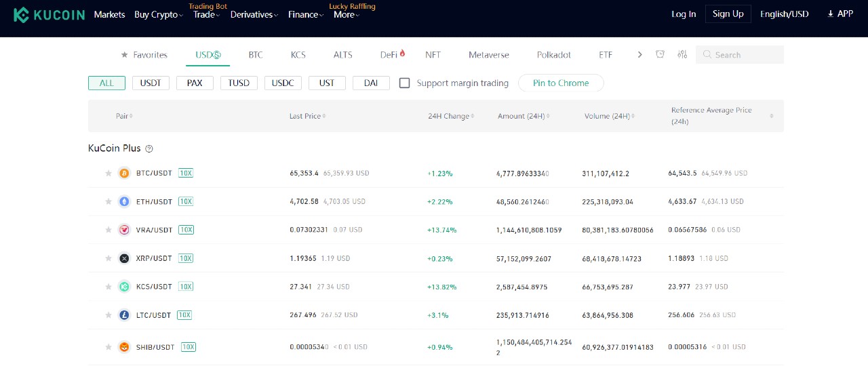868x366 pixels.
Task: Click the 10X badge for KCS/USDT
Action: [186, 287]
